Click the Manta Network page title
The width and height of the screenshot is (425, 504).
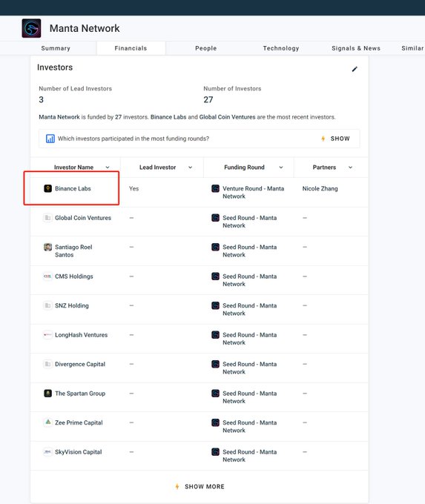(85, 28)
